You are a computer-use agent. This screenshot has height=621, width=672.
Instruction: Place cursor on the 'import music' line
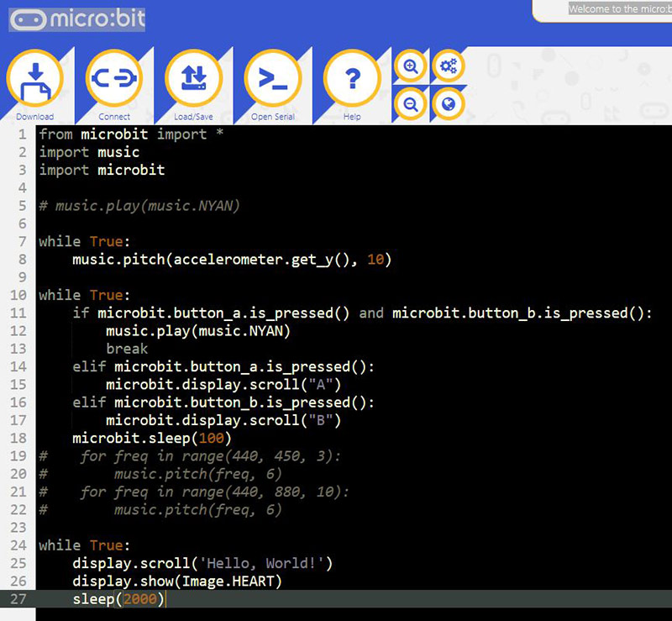(89, 152)
